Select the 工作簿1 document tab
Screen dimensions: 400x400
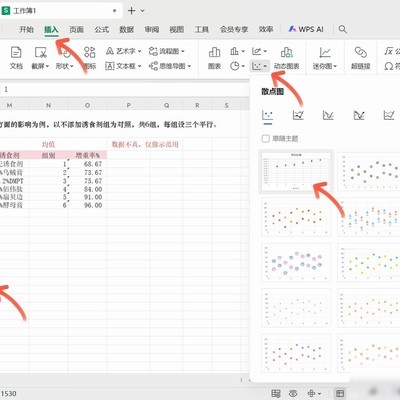(60, 11)
